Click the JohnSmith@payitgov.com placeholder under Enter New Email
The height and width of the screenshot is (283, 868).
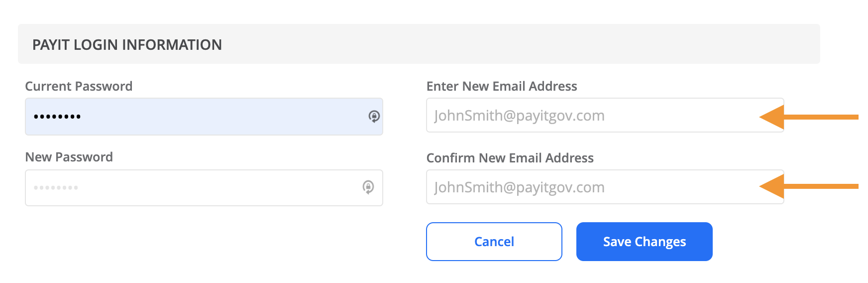pyautogui.click(x=520, y=116)
